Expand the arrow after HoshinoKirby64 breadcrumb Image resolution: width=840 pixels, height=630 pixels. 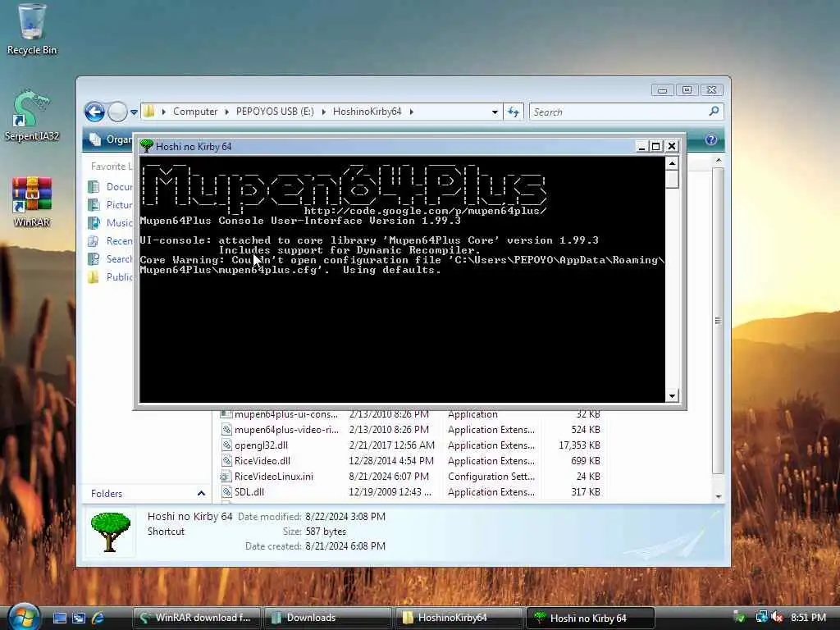412,112
